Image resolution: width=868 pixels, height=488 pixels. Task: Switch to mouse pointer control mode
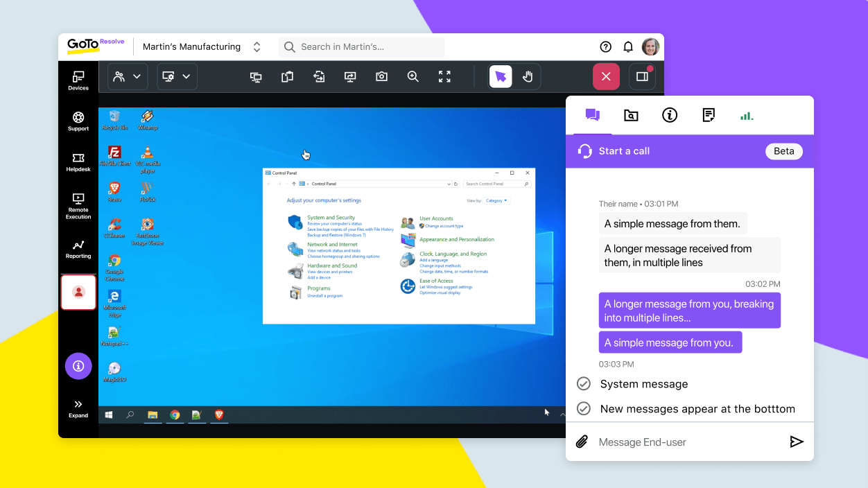pos(501,77)
